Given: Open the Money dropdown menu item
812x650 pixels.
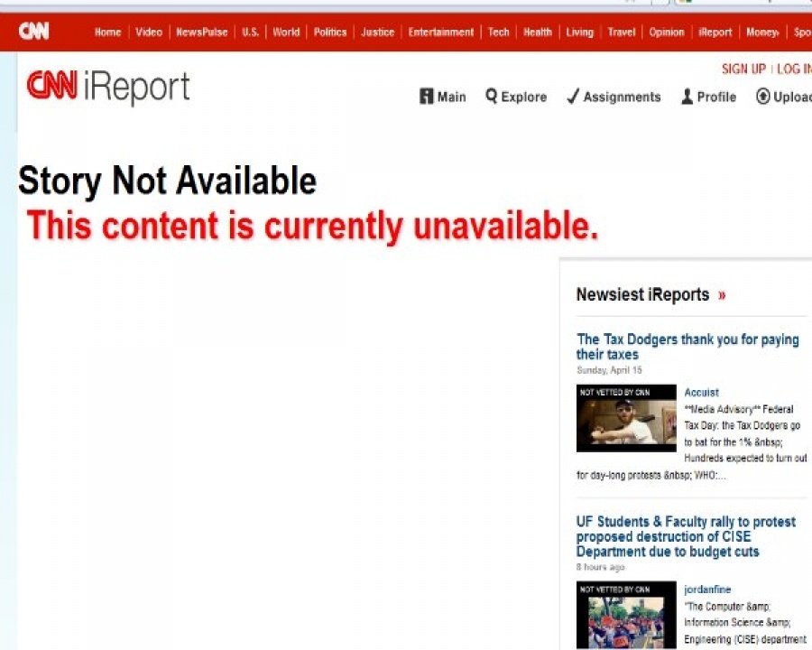Looking at the screenshot, I should 762,32.
